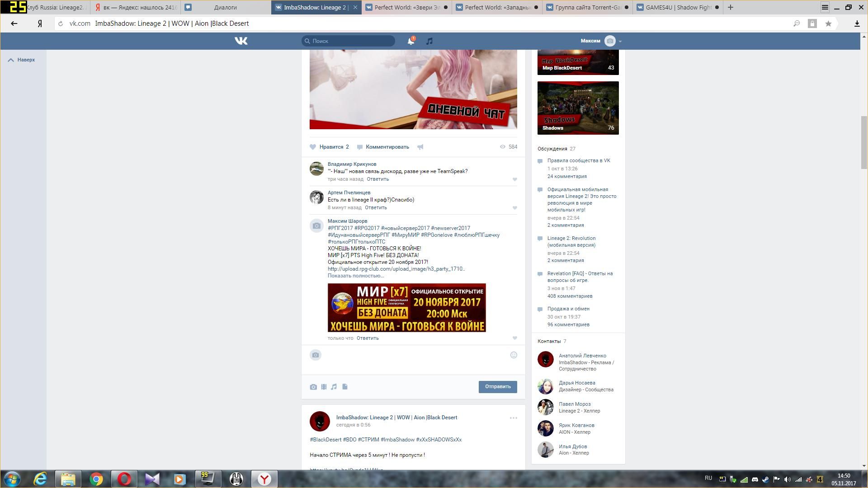Open a new browser tab with plus
Image resolution: width=868 pixels, height=488 pixels.
point(730,7)
